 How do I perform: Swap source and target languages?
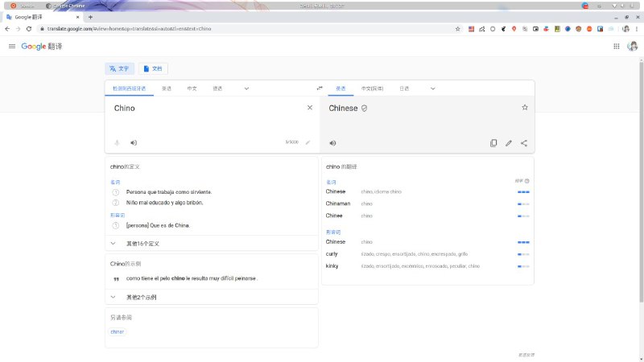[x=320, y=88]
